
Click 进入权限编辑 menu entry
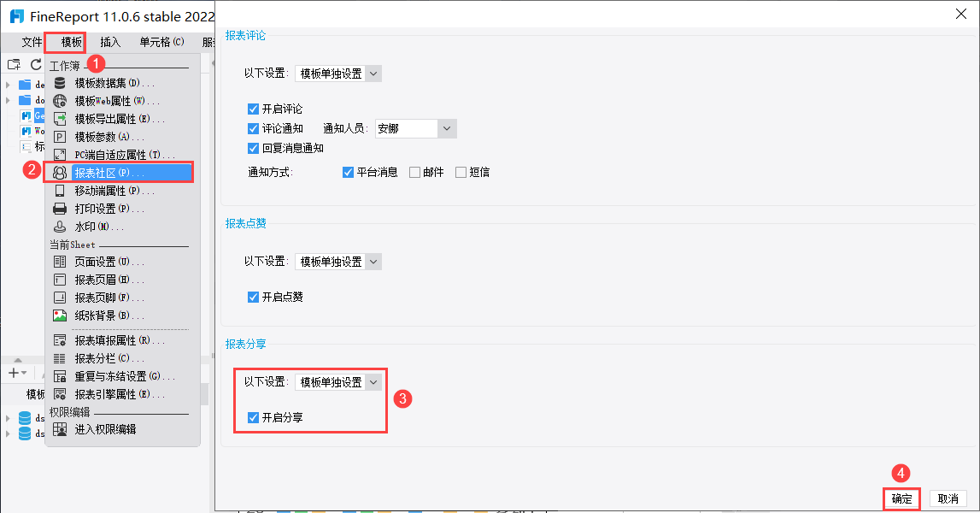point(104,429)
